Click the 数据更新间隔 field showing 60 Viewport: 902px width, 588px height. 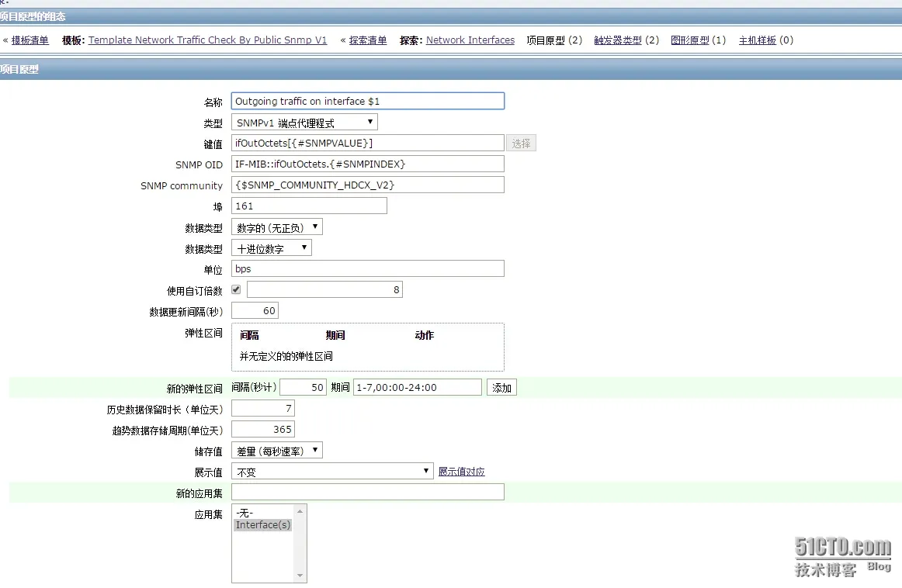pyautogui.click(x=255, y=311)
